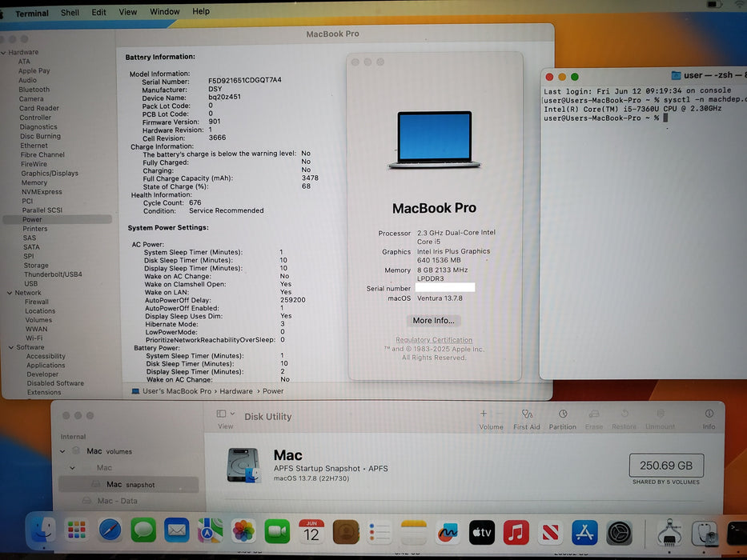747x560 pixels.
Task: Click the battery serial number F5D921651CDGQT7A4
Action: click(245, 80)
